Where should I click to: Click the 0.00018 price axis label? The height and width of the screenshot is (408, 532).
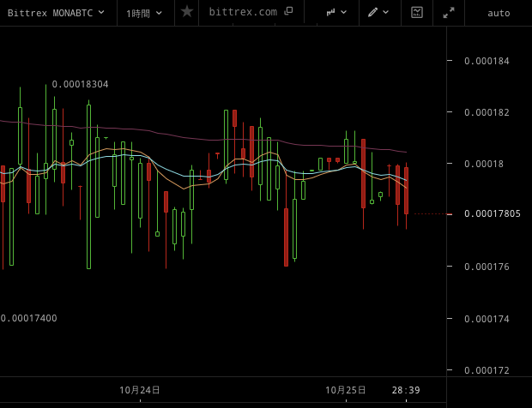(484, 164)
